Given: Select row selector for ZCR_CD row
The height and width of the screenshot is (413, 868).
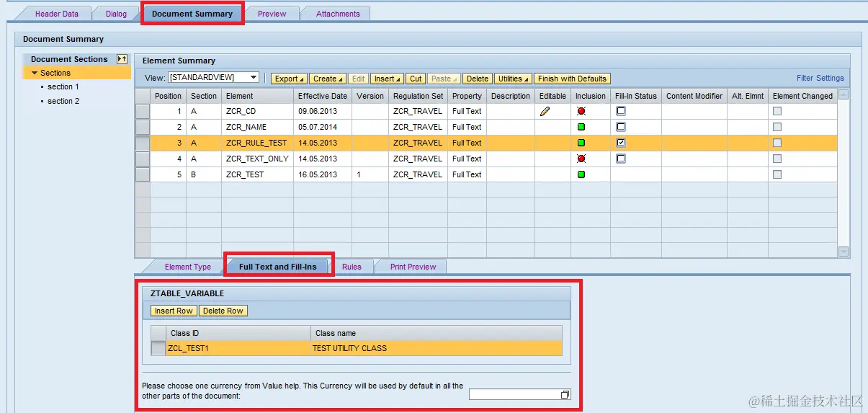Looking at the screenshot, I should 143,111.
